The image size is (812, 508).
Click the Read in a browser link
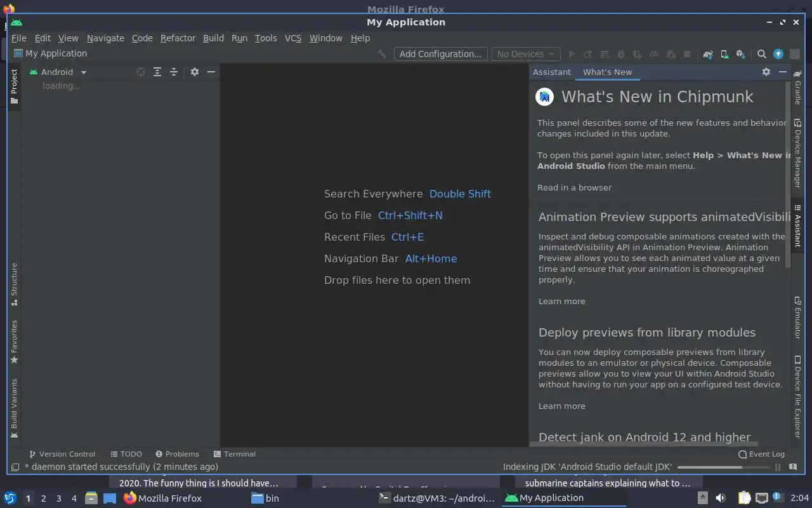574,187
